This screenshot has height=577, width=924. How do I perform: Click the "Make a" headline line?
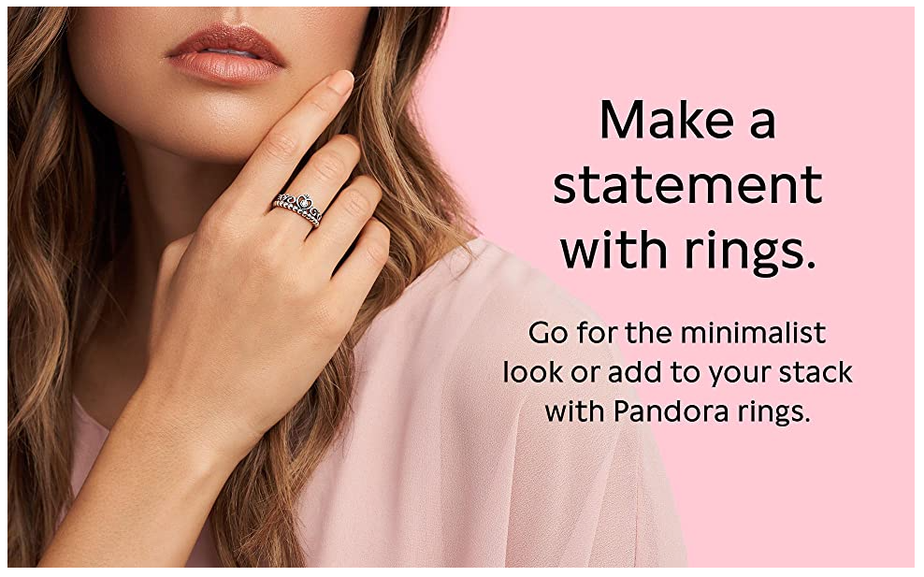click(687, 119)
